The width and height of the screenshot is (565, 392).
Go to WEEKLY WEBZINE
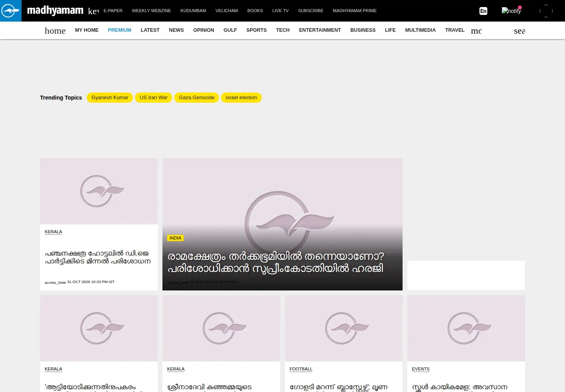151,11
